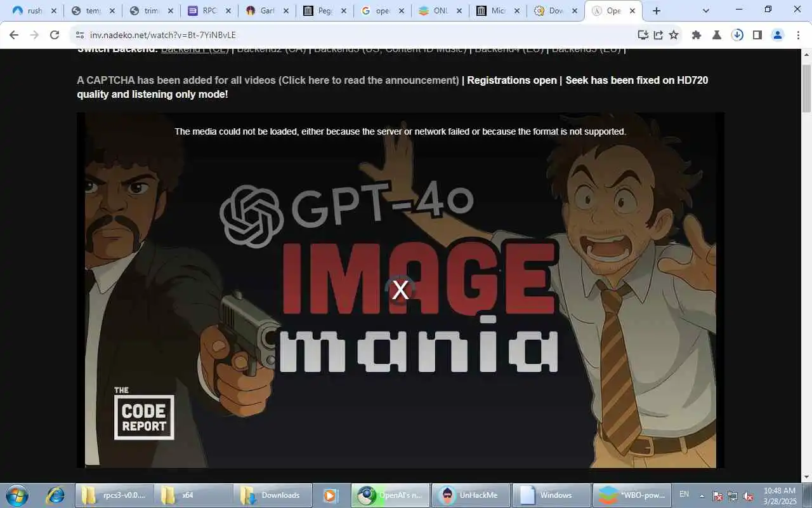The image size is (812, 508).
Task: Switch to the 'ONL' tab
Action: tap(440, 11)
